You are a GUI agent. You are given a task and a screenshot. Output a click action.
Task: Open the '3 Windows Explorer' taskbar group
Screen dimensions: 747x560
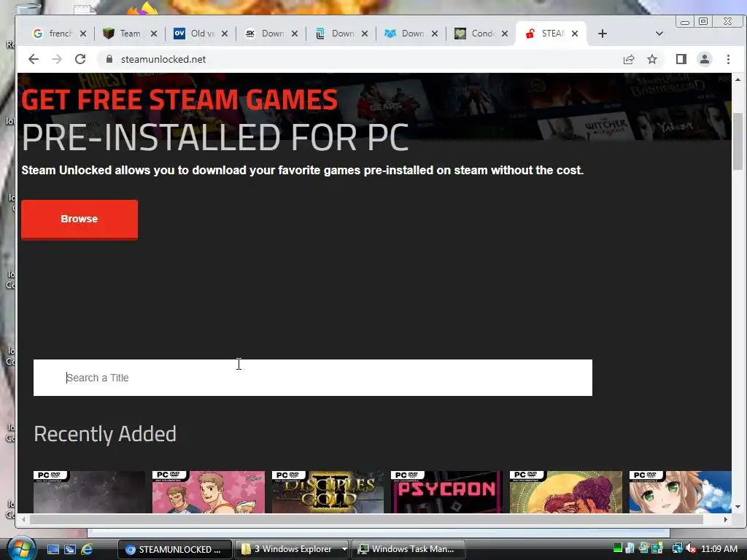point(292,549)
